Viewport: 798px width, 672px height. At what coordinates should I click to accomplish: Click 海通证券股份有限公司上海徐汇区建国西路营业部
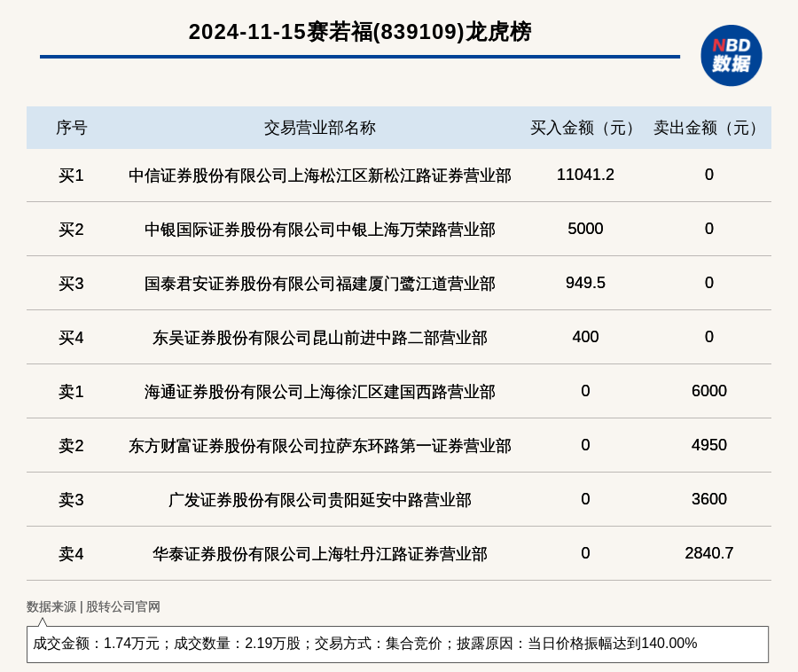[x=319, y=392]
